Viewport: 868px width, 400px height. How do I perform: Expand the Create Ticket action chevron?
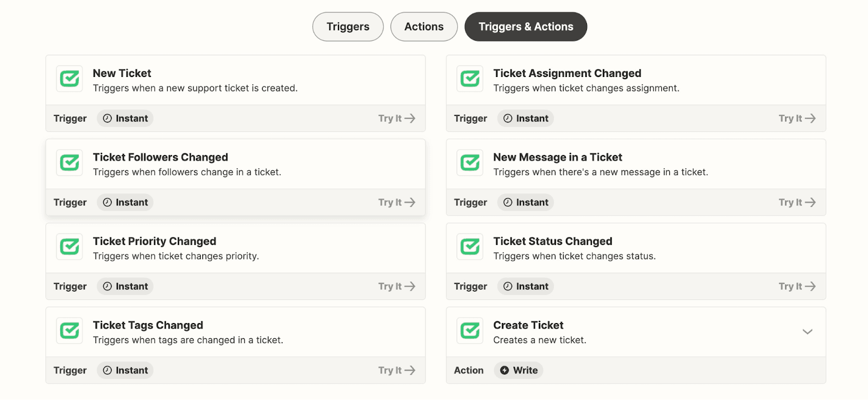tap(807, 332)
